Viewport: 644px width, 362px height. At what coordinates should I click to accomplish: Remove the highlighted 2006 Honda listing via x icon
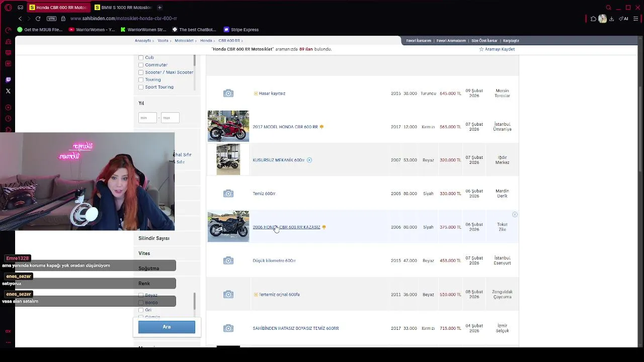coord(515,215)
